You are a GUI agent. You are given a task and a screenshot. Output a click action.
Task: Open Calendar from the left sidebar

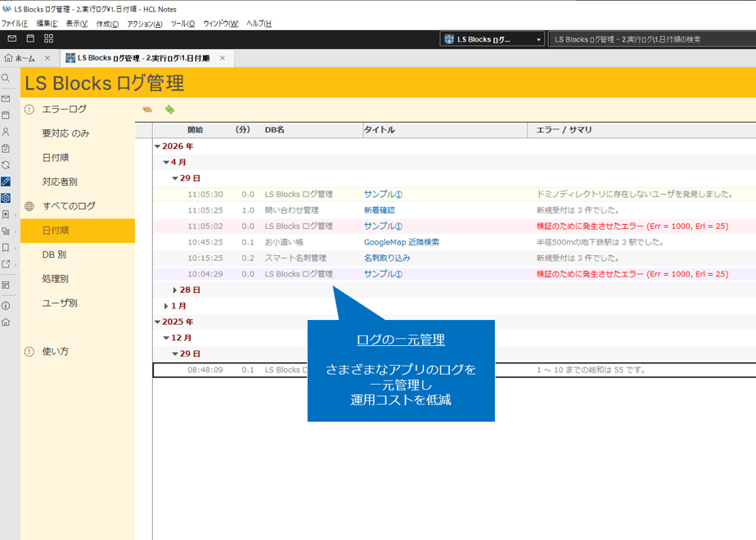6,115
